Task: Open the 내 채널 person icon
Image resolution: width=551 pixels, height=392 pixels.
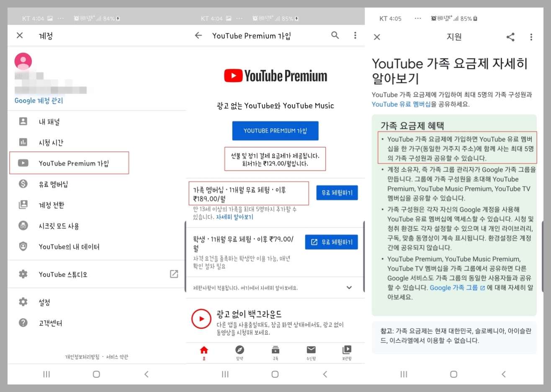Action: [23, 121]
